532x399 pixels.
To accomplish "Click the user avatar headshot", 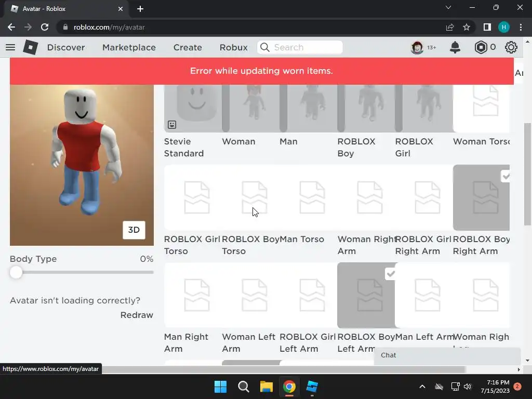I will (417, 47).
